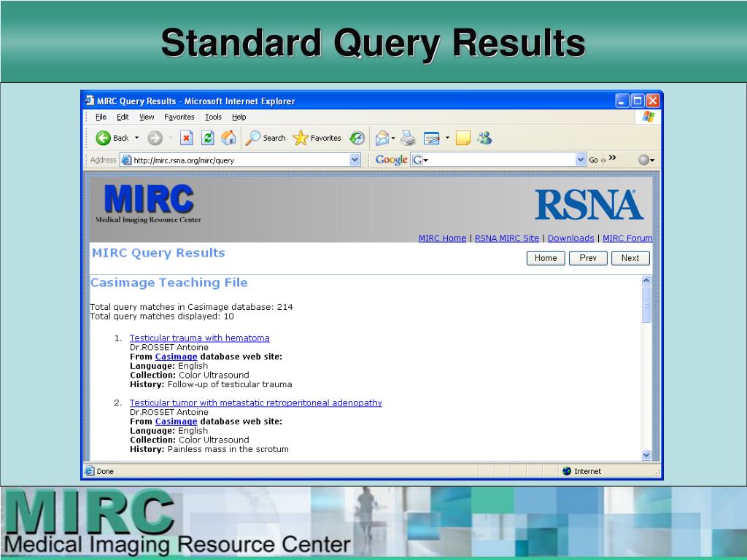
Task: Expand the Edit icon dropdown arrow
Action: (x=447, y=138)
